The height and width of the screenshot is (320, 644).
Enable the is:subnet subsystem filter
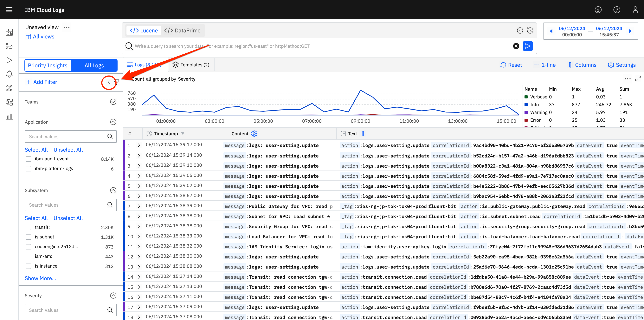tap(28, 237)
